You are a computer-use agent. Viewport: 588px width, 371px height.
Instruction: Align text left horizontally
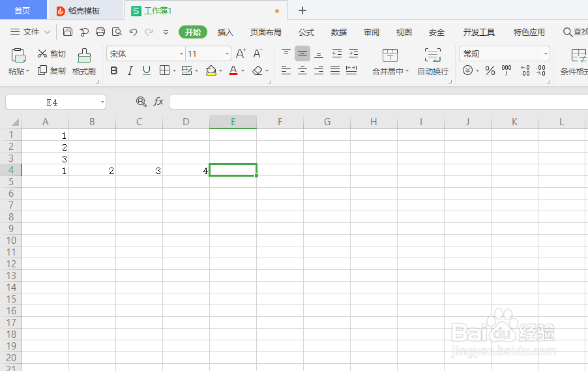click(x=286, y=70)
